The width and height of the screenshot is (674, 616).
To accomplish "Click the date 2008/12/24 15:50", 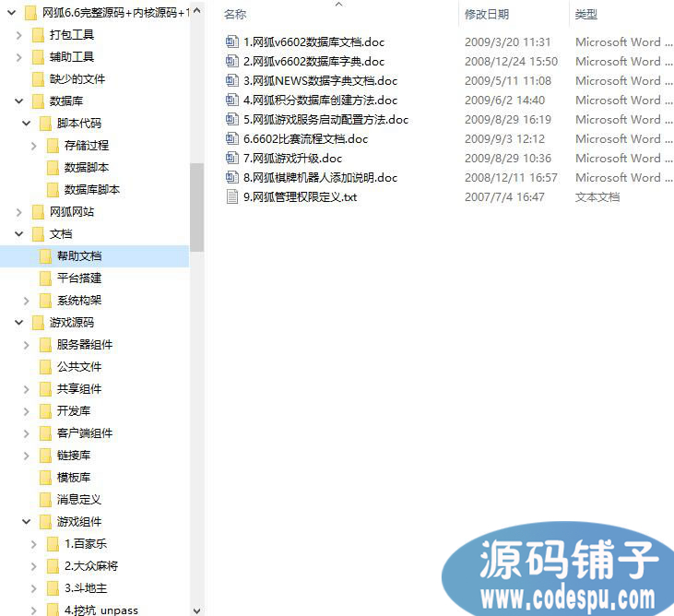I will click(x=511, y=62).
